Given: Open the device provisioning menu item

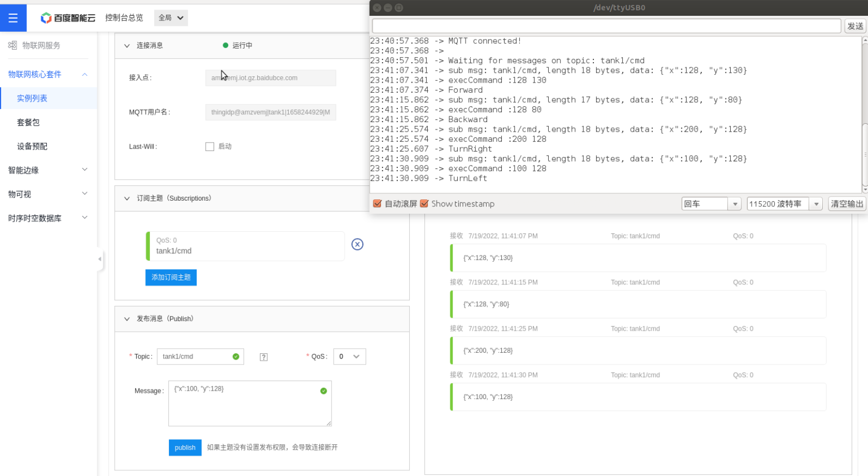Looking at the screenshot, I should click(x=32, y=146).
